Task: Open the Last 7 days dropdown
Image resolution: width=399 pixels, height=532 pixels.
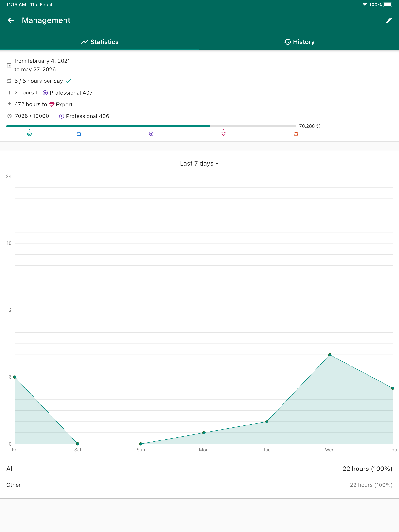Action: click(x=199, y=163)
